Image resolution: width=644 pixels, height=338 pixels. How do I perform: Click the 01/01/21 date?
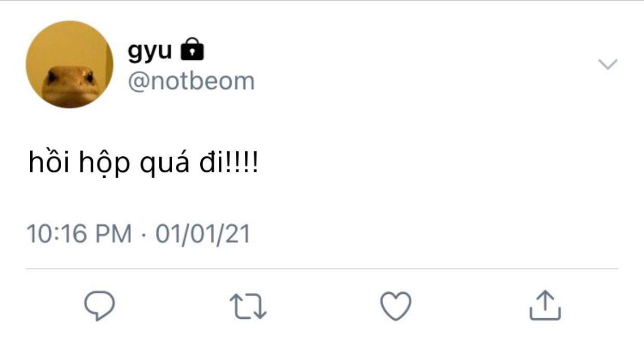(203, 234)
